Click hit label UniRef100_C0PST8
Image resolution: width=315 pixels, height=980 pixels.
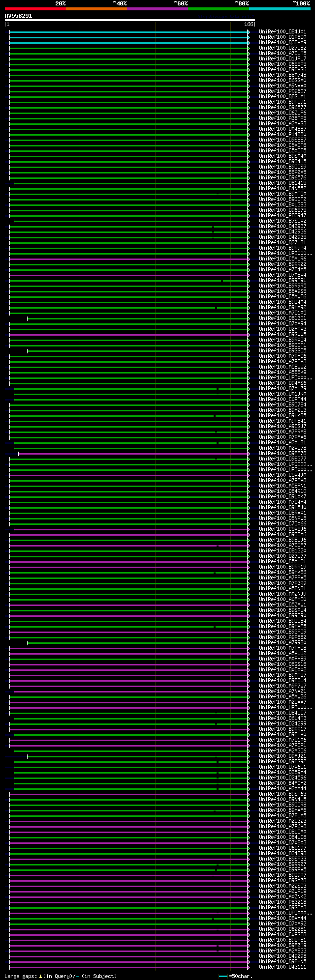pos(283,935)
